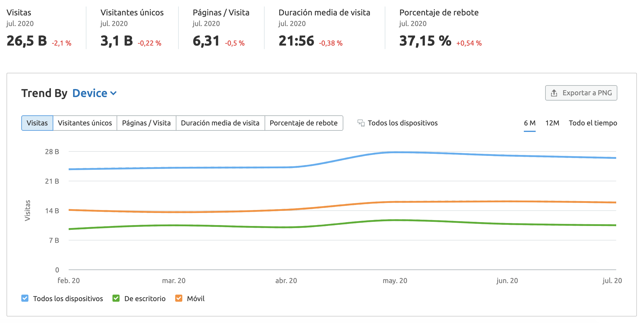Screen dimensions: 644x323
Task: Select the 12M time range
Action: coord(552,123)
